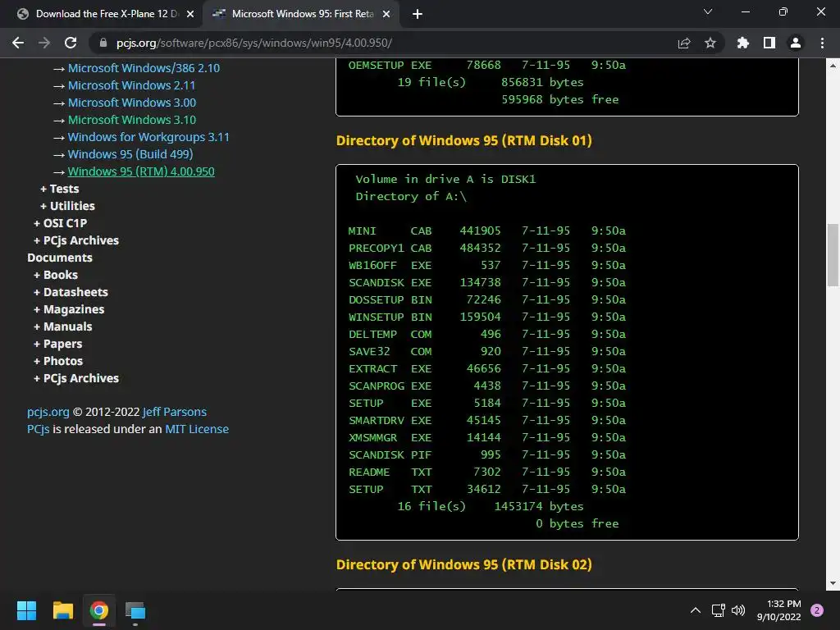Select the Documents heading in the sidebar
840x630 pixels.
coord(60,258)
